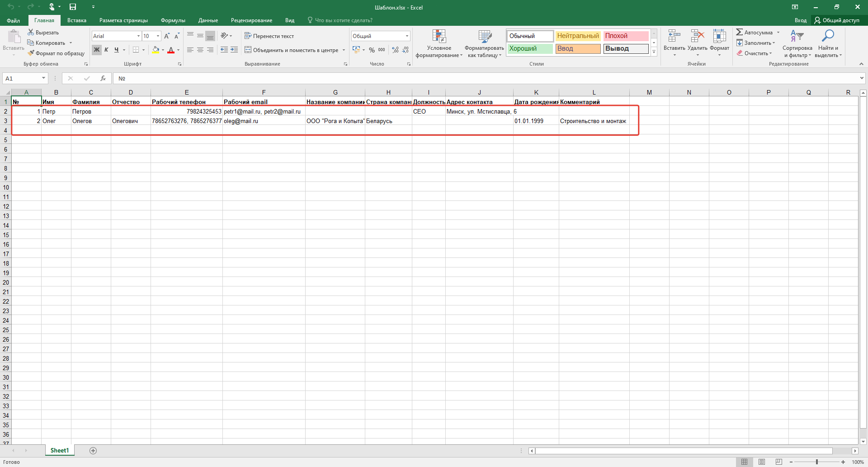Screen dimensions: 868x467
Task: Switch to the Данные (Data) tab
Action: tap(208, 20)
